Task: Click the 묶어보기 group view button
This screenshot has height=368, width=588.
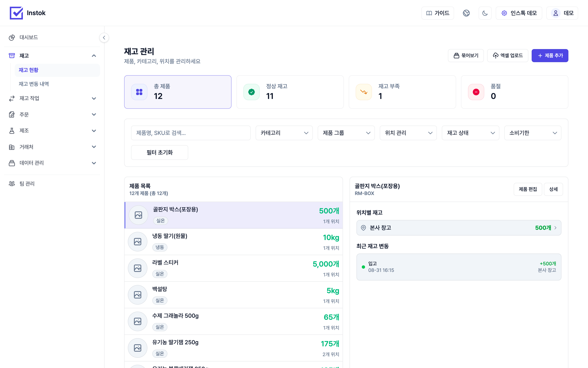Action: coord(466,55)
